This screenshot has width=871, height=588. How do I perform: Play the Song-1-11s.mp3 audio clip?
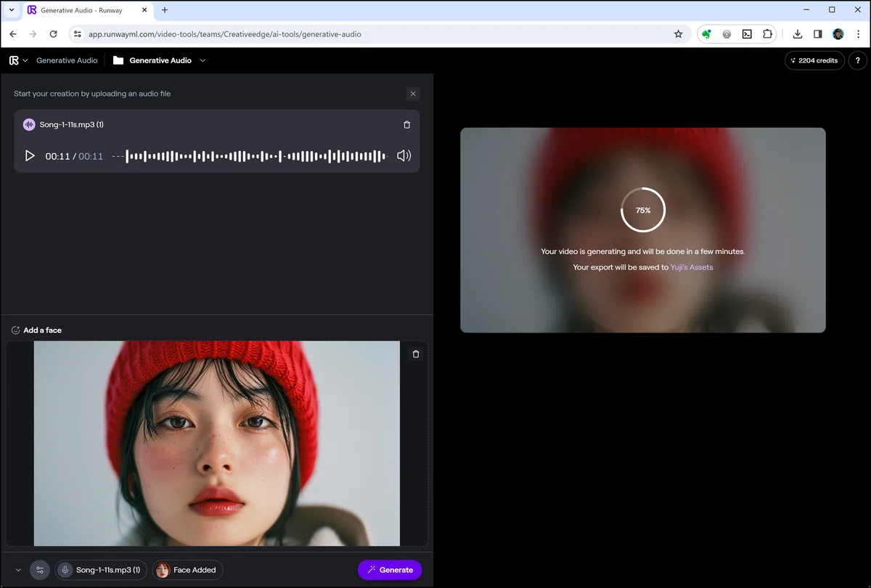click(30, 155)
